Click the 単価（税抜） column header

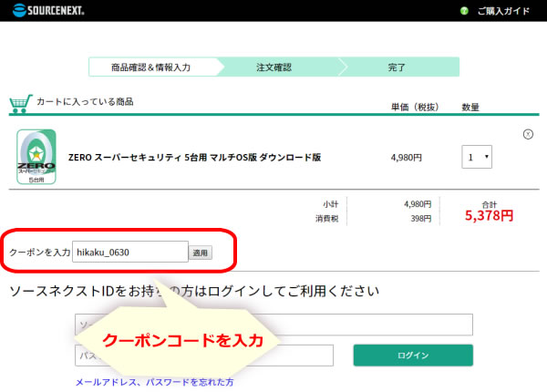415,107
